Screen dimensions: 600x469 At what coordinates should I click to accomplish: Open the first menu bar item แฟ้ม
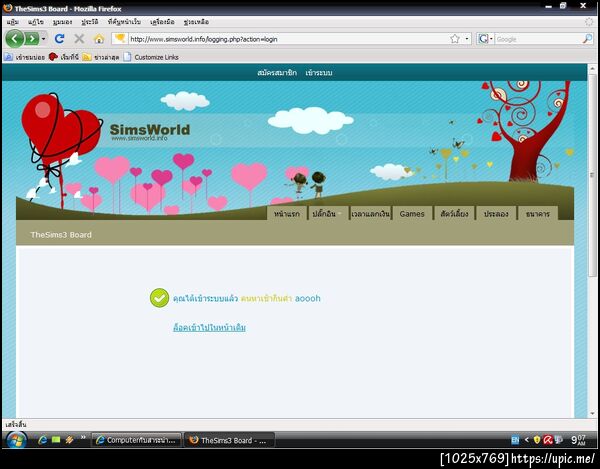coord(13,22)
